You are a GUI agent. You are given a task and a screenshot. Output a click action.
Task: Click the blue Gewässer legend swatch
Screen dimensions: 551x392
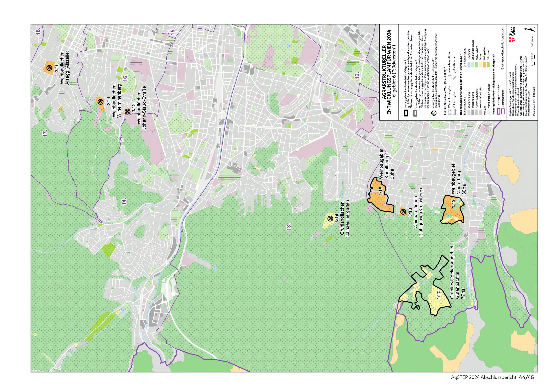click(x=469, y=65)
